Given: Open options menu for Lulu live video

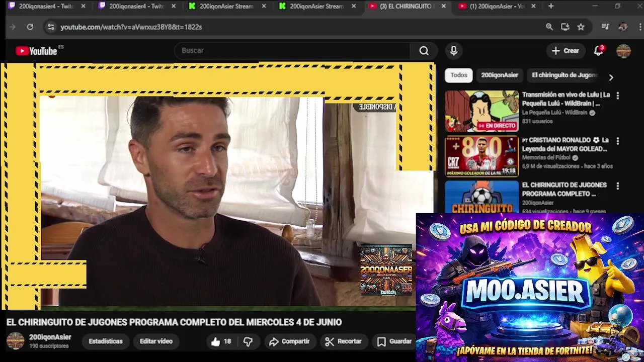Looking at the screenshot, I should pos(618,96).
